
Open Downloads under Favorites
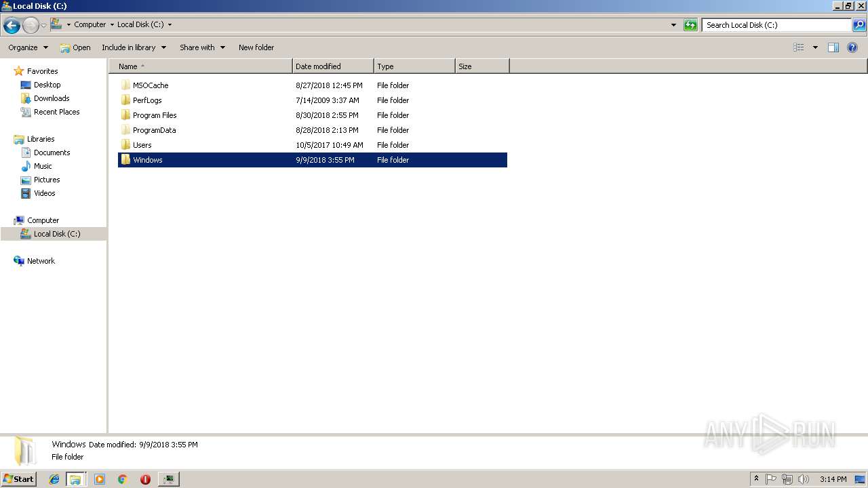click(52, 98)
